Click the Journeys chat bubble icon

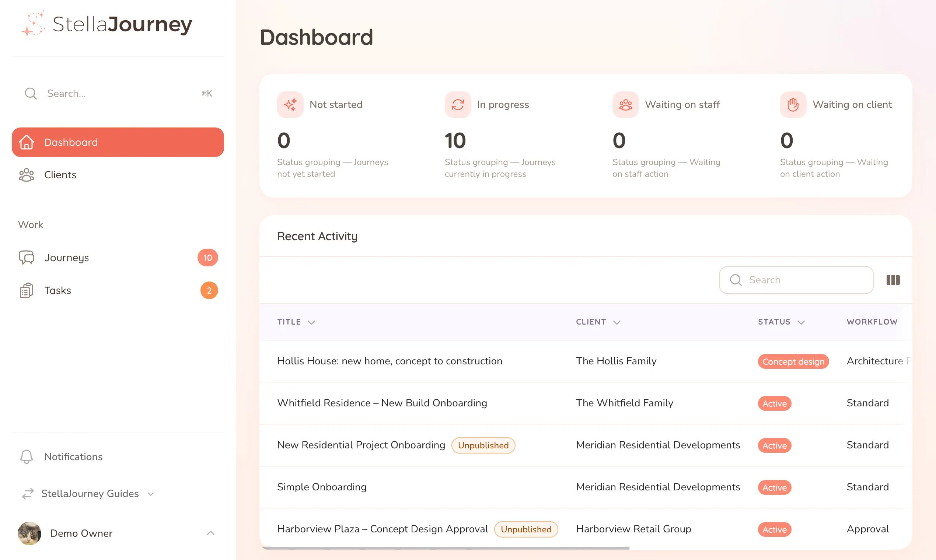point(27,258)
